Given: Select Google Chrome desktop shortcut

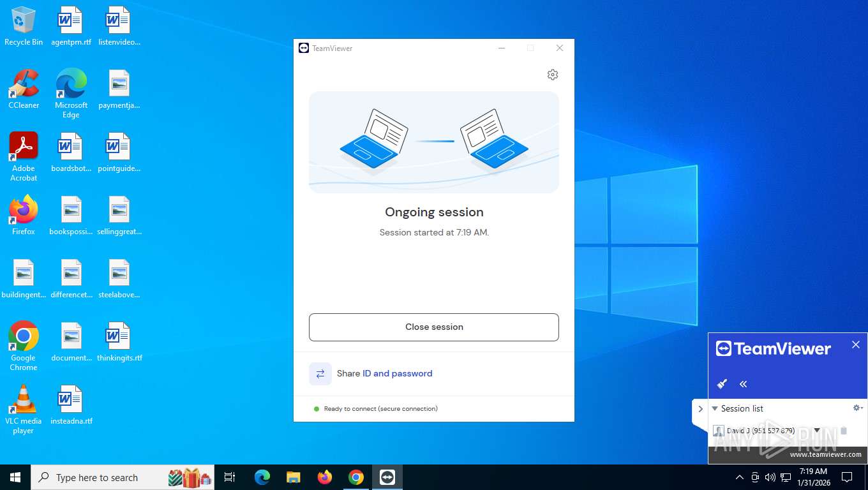Looking at the screenshot, I should (x=24, y=346).
